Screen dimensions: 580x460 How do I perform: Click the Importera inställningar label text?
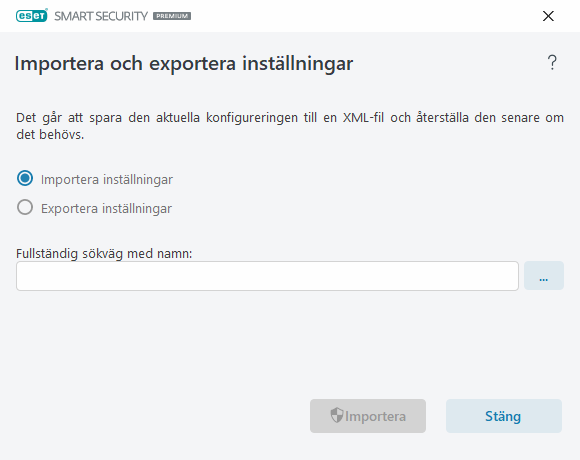click(107, 179)
